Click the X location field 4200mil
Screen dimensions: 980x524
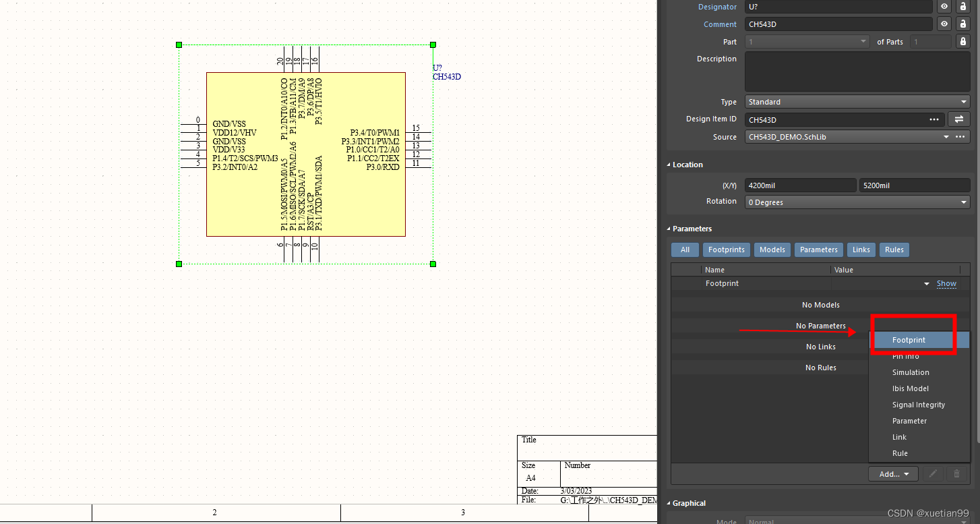pyautogui.click(x=801, y=185)
